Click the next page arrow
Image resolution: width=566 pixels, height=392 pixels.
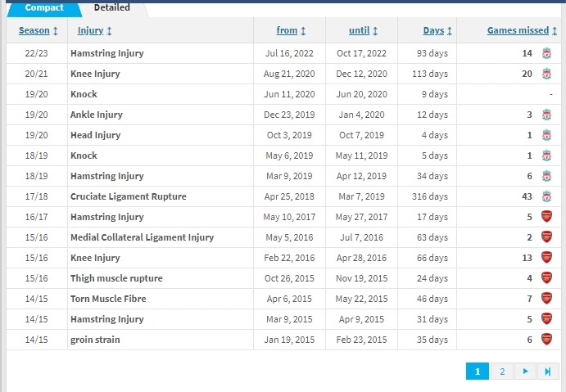(525, 372)
